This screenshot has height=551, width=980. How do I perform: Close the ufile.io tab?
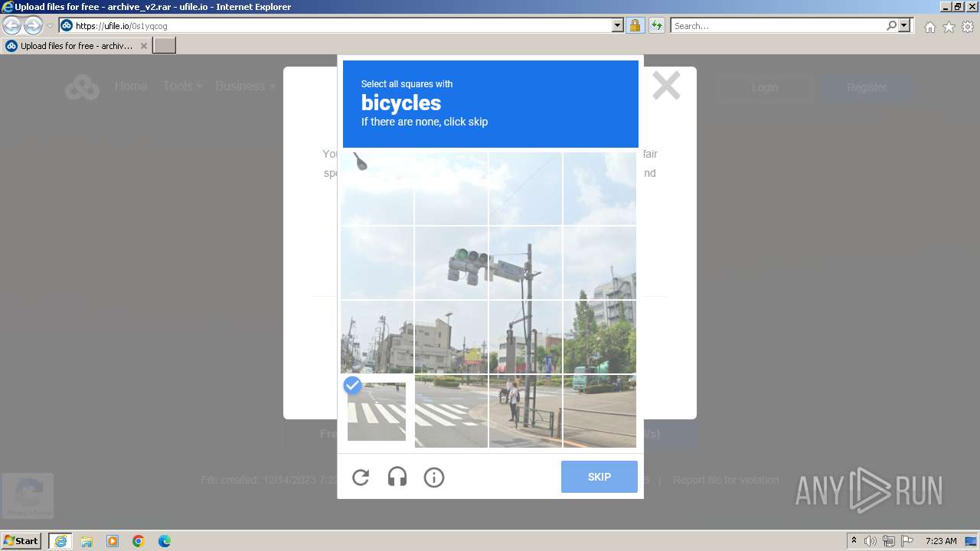(x=144, y=46)
